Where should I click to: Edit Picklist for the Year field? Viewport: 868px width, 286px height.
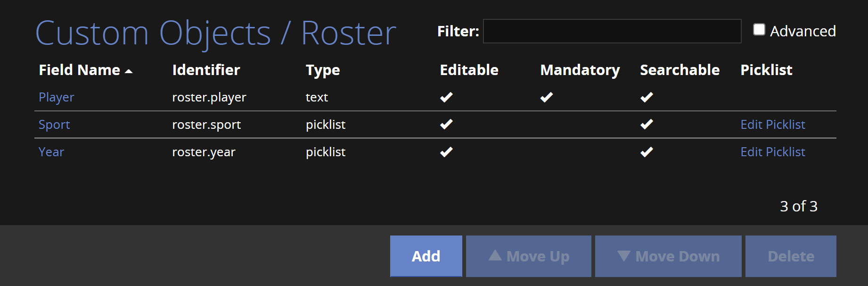click(773, 152)
